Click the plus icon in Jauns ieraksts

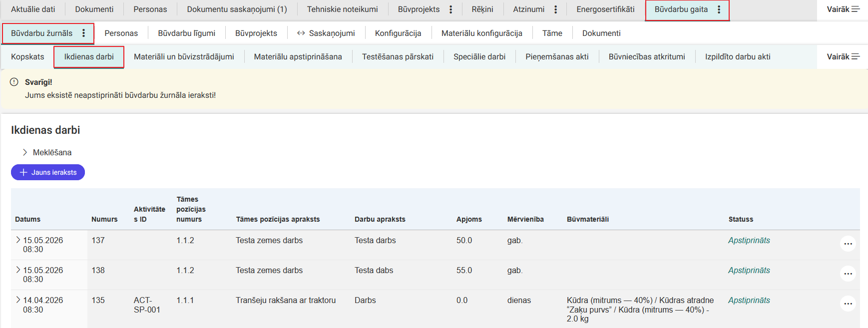click(23, 172)
